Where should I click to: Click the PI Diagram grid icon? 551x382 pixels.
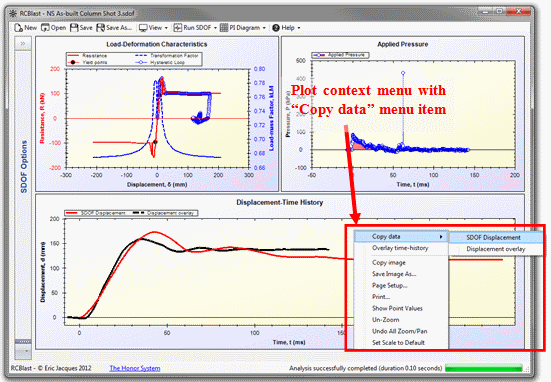click(224, 27)
